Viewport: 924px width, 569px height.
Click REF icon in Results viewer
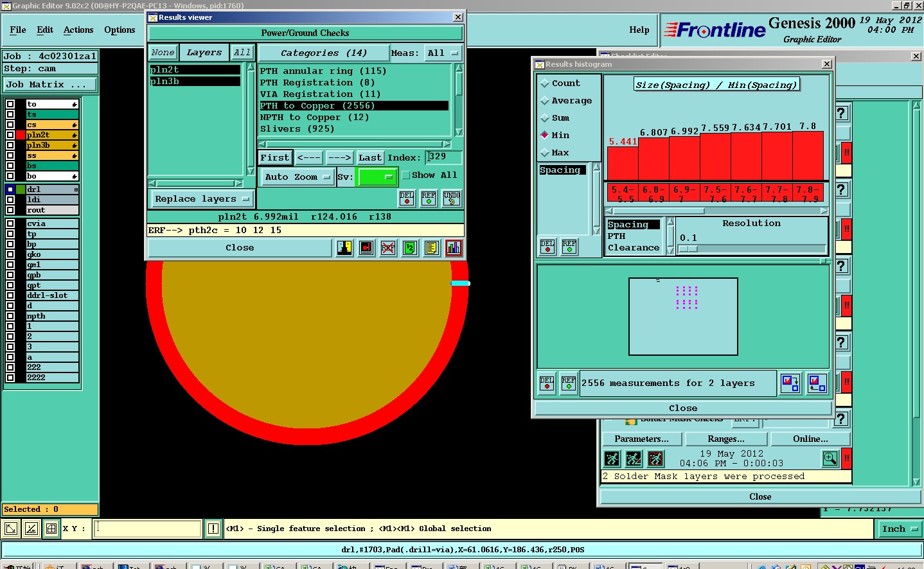(429, 198)
